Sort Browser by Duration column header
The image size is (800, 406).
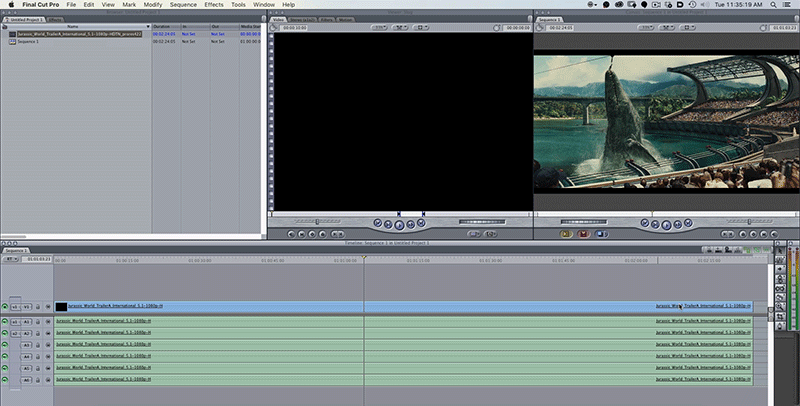click(x=166, y=27)
